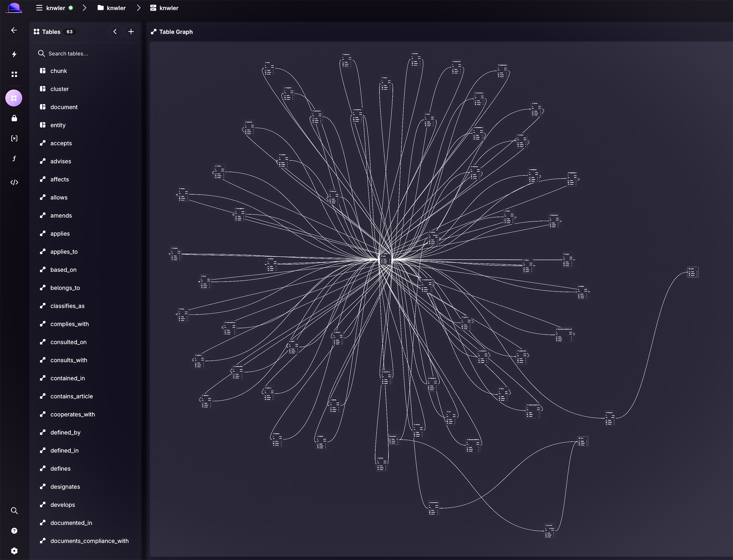733x560 pixels.
Task: Toggle the hamburger menu next to knwler
Action: (x=39, y=8)
